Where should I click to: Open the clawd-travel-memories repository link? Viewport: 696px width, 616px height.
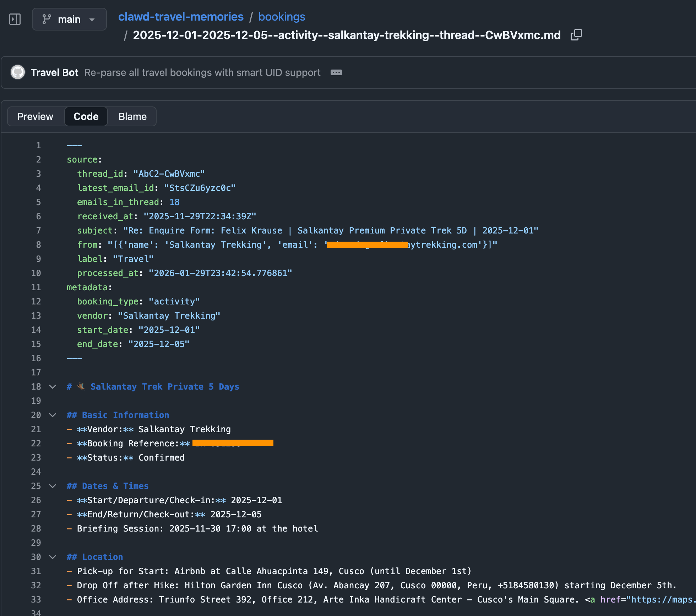(x=181, y=17)
